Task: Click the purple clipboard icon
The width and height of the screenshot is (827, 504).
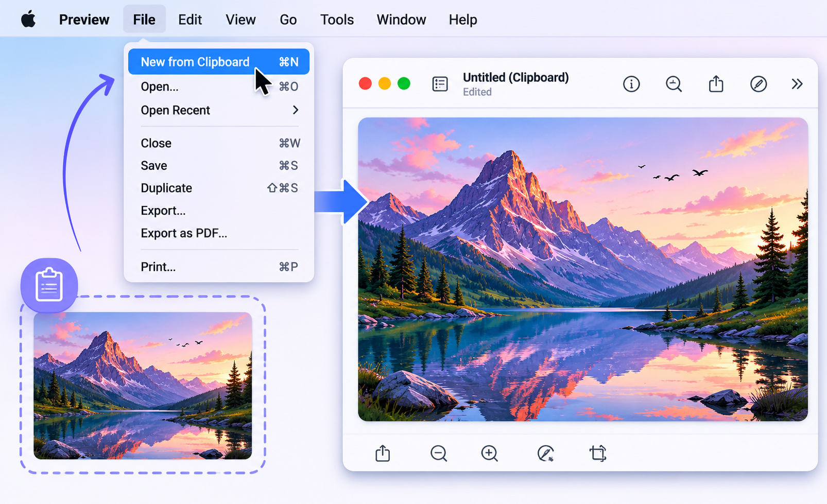Action: coord(49,285)
